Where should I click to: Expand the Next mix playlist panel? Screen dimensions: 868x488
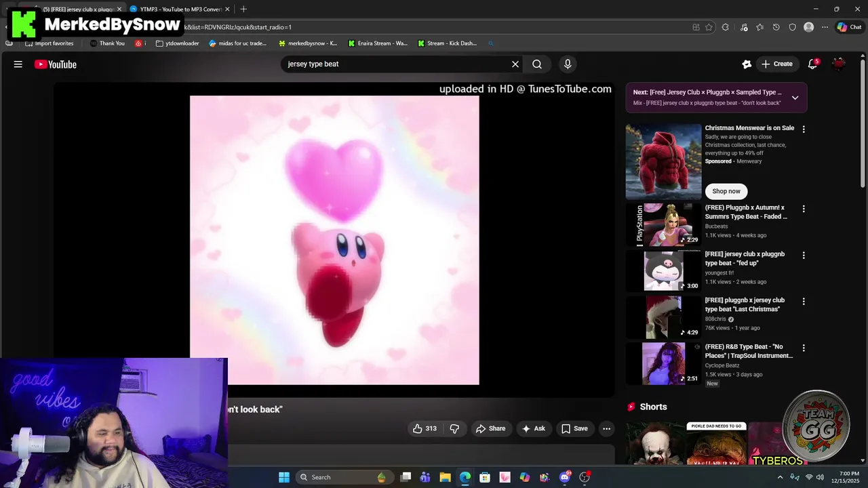pyautogui.click(x=795, y=98)
